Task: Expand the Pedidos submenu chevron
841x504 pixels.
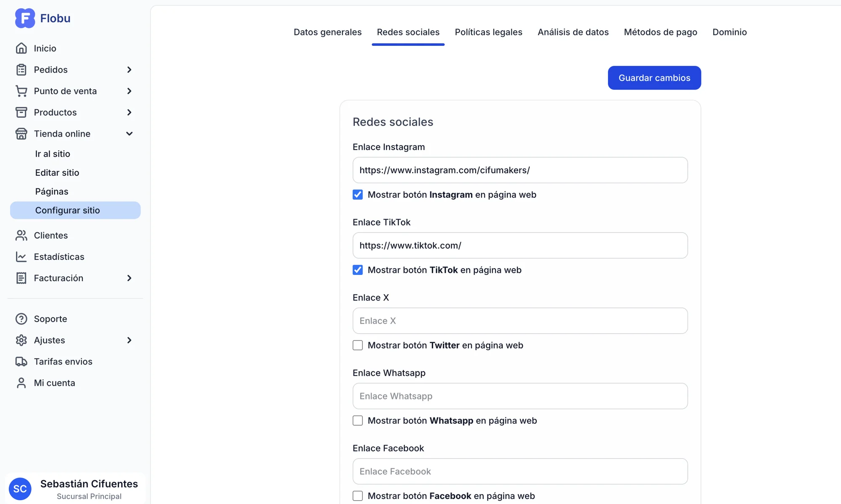Action: tap(129, 70)
